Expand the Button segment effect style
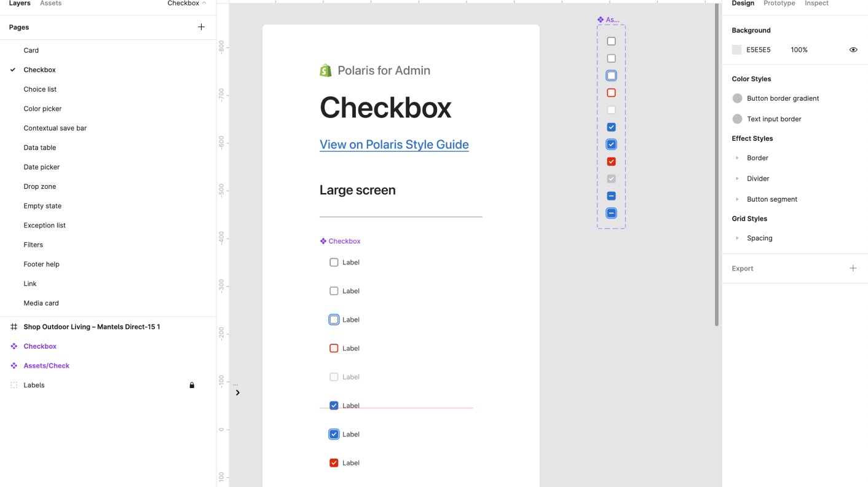Viewport: 868px width, 487px height. coord(737,199)
